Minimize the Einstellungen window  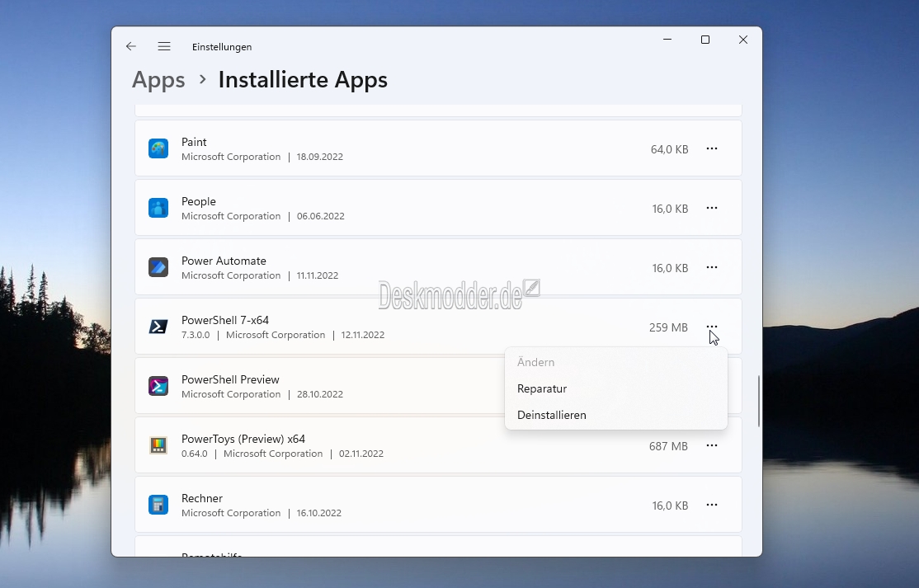pyautogui.click(x=667, y=40)
